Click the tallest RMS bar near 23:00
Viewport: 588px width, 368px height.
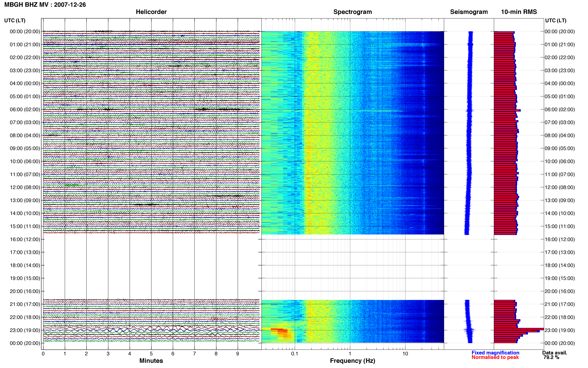coord(519,329)
